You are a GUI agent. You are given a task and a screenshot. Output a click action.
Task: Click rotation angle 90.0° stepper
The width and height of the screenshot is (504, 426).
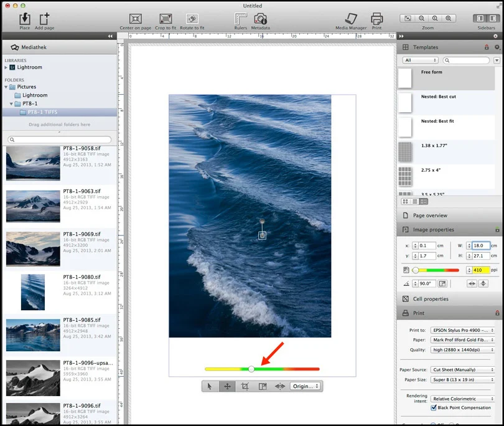pos(415,283)
